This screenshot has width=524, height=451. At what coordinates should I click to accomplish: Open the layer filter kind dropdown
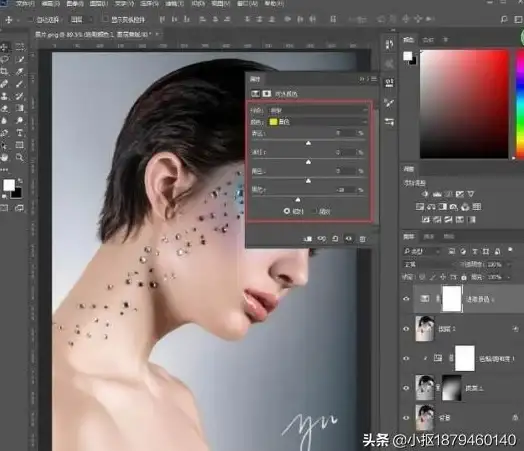422,252
